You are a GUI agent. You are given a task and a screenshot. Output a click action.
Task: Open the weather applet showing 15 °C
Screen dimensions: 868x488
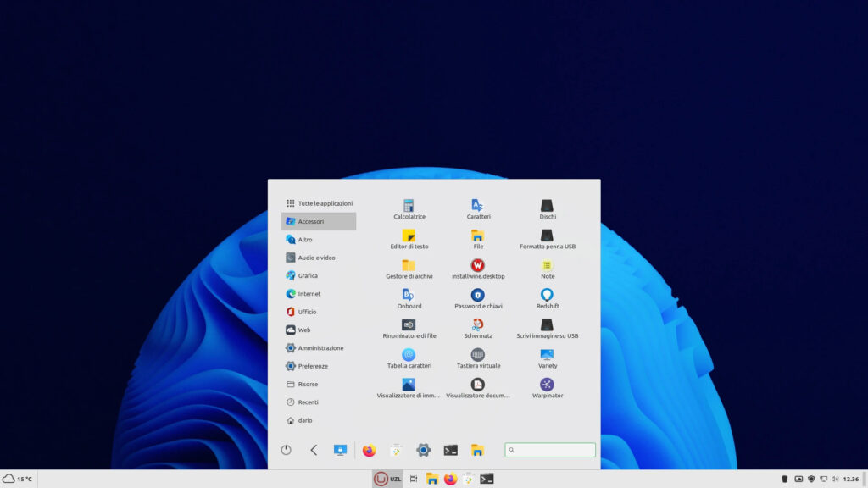coord(18,479)
